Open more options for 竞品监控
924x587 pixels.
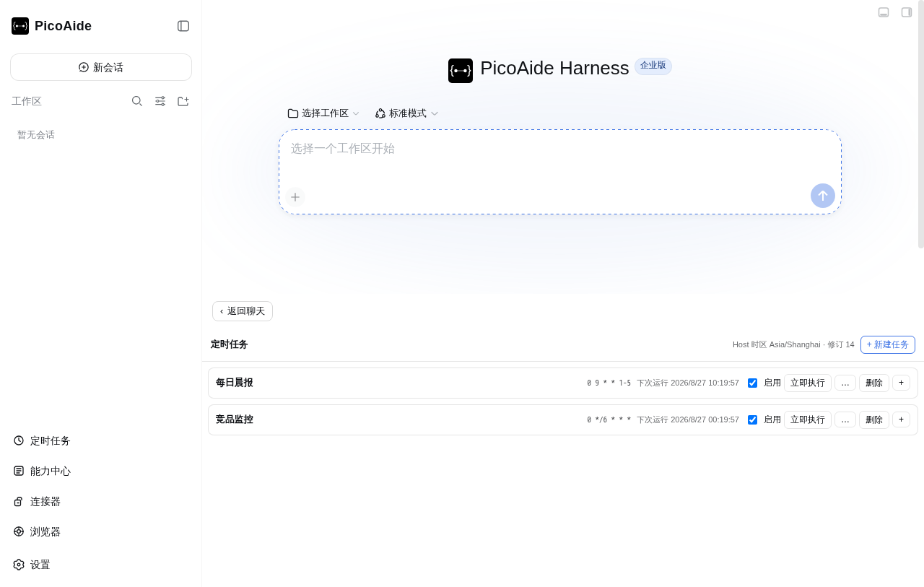coord(845,420)
